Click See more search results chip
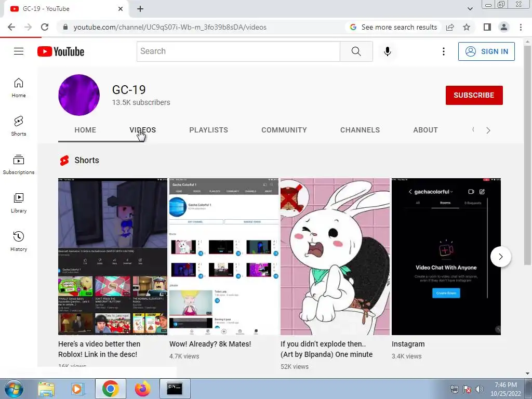Image resolution: width=532 pixels, height=399 pixels. (x=394, y=27)
